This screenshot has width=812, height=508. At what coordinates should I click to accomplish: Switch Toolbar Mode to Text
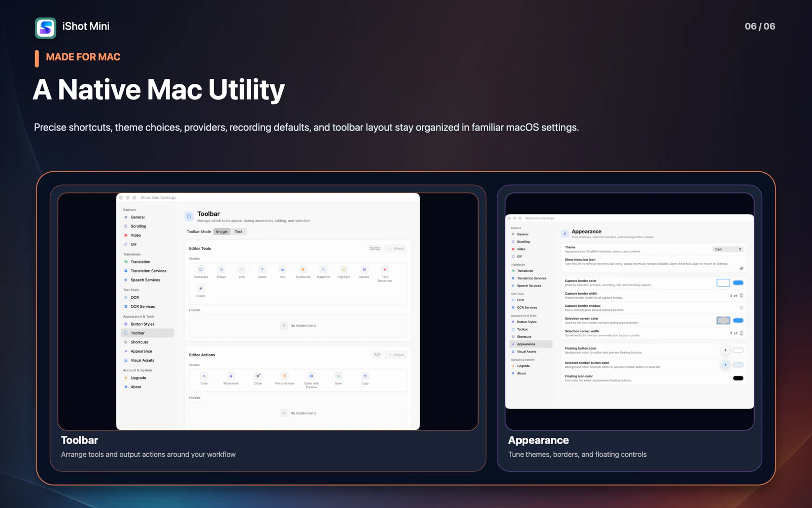point(239,232)
